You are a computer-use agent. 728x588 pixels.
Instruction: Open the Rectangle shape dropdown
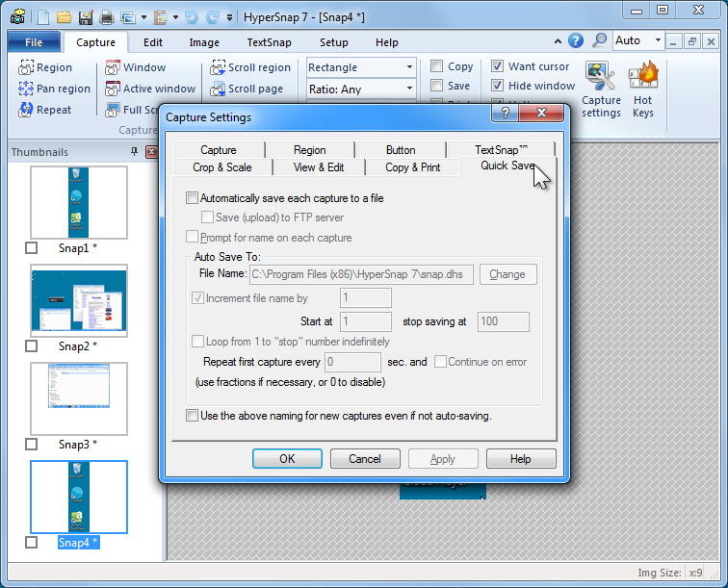tap(361, 67)
